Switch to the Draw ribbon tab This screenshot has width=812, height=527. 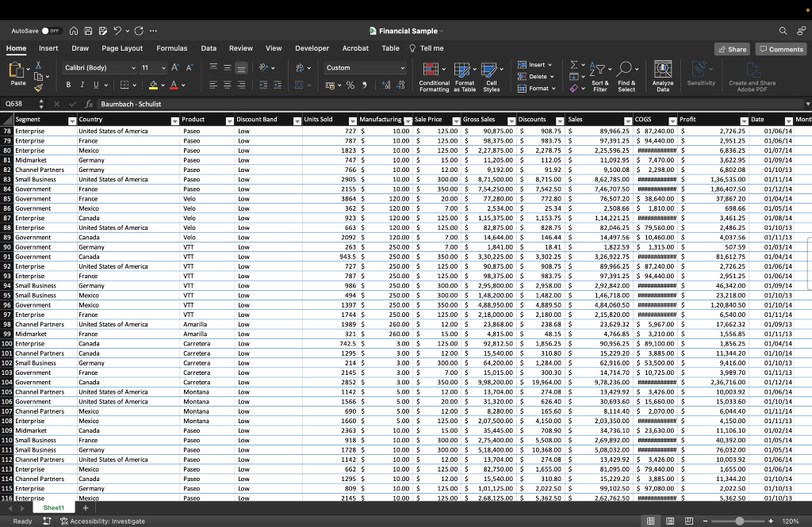(80, 48)
